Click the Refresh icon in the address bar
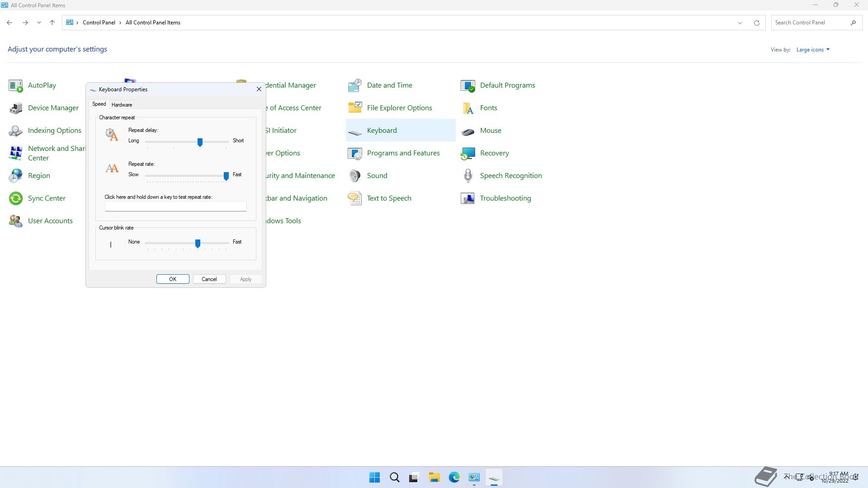This screenshot has width=868, height=488. (756, 23)
